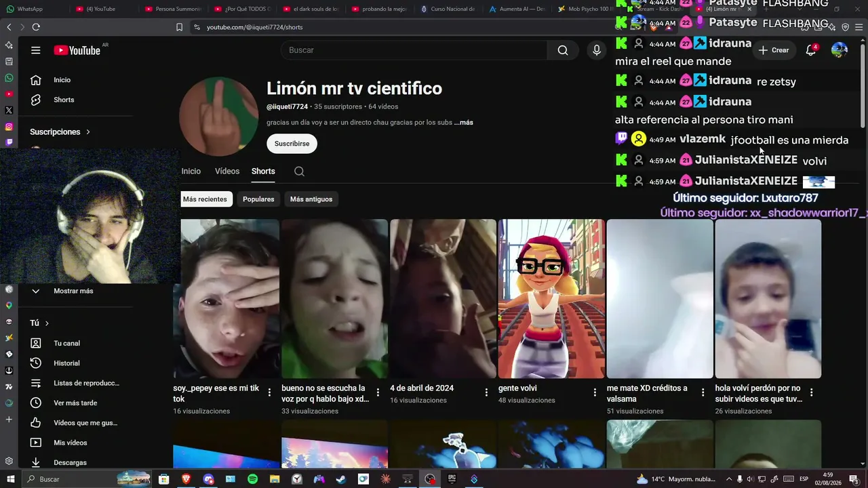Screen dimensions: 868x488
Task: Open short titled 'gente volvi'
Action: (517, 388)
